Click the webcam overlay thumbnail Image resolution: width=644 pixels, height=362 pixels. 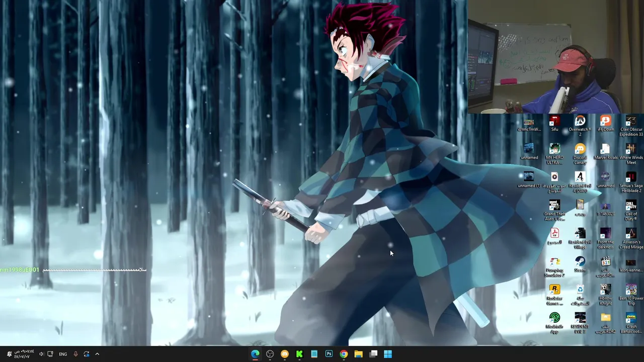tap(555, 57)
